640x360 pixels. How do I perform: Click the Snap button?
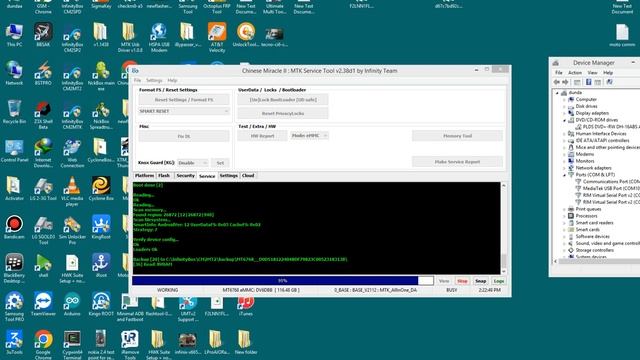(x=480, y=281)
